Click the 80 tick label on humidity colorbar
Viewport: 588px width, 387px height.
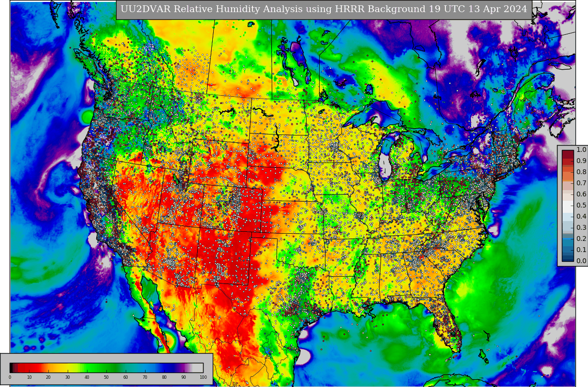pyautogui.click(x=164, y=377)
